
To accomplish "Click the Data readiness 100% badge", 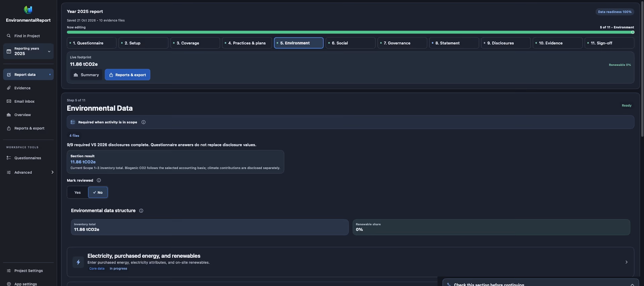I will [x=614, y=12].
